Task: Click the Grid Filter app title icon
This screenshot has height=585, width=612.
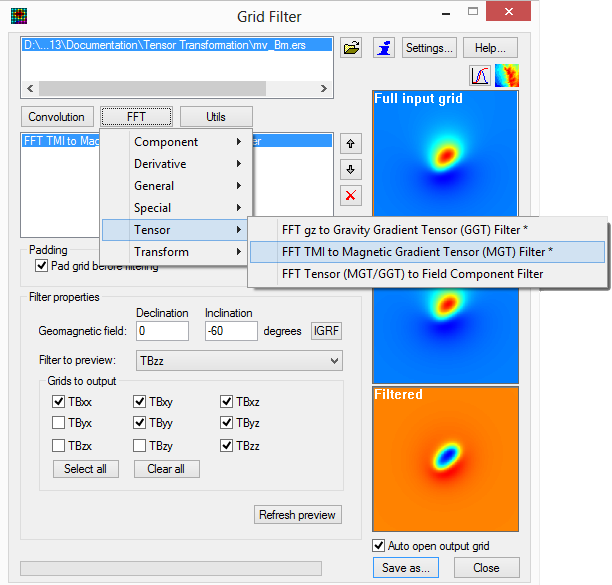Action: [19, 16]
